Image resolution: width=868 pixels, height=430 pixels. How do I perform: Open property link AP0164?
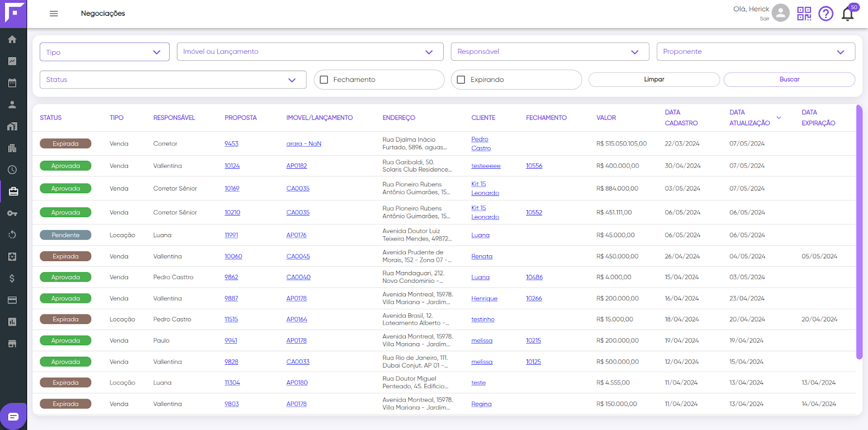coord(297,319)
